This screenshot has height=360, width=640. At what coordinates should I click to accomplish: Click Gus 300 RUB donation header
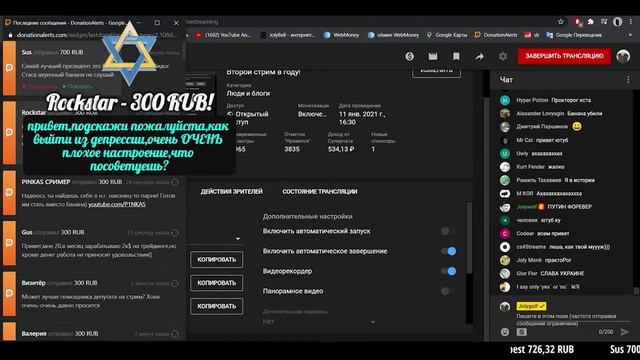tap(53, 232)
